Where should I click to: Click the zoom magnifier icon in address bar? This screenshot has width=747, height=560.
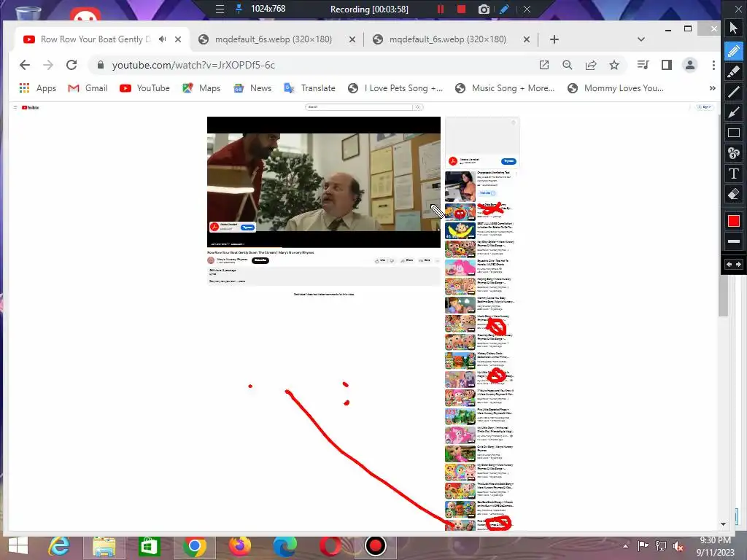[567, 65]
